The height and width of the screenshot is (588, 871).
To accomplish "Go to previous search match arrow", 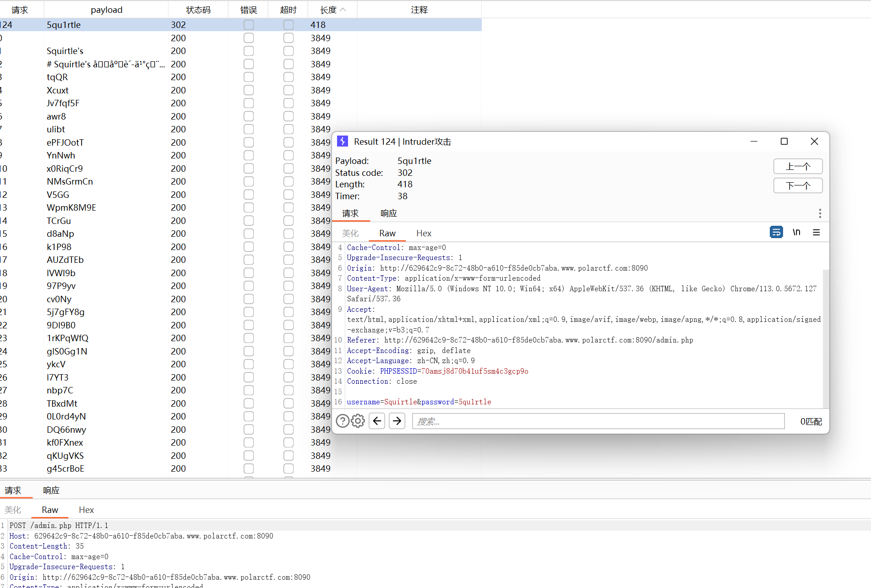I will point(377,421).
